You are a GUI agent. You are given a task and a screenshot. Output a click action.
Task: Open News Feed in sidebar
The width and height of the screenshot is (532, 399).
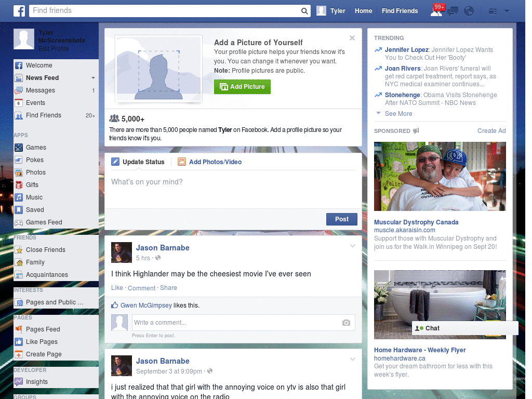click(43, 78)
